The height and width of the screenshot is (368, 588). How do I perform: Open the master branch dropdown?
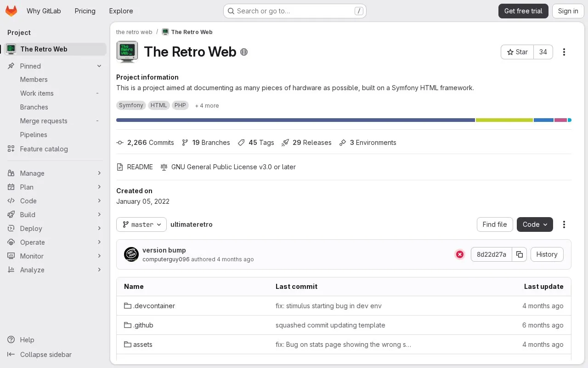(x=141, y=224)
